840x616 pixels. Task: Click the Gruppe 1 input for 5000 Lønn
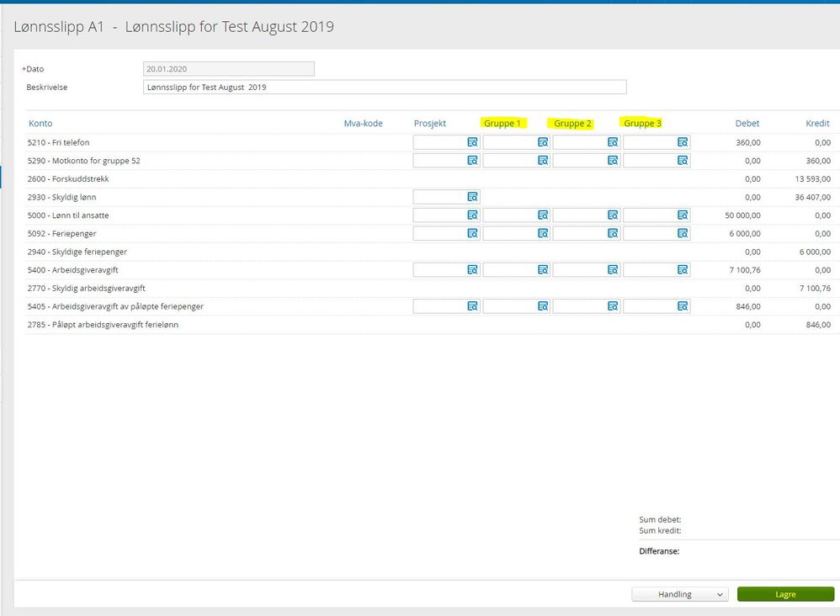click(x=510, y=215)
